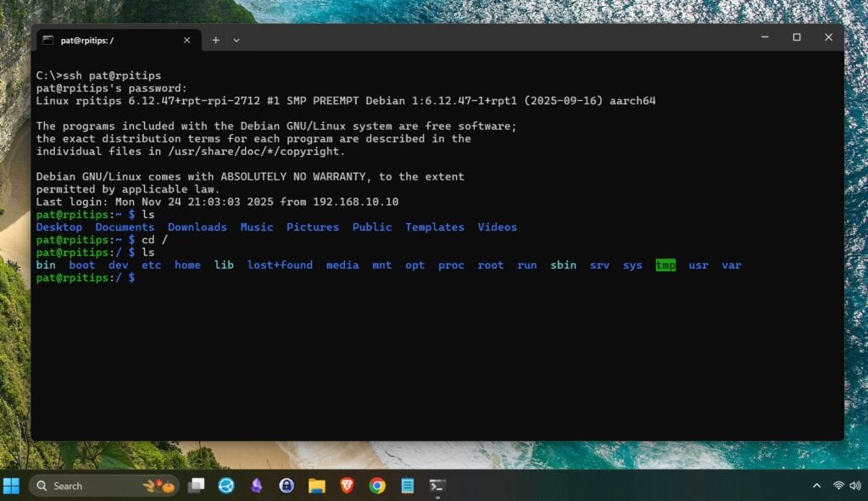Screen dimensions: 868x501
Task: Maximize the terminal window
Action: (x=797, y=37)
